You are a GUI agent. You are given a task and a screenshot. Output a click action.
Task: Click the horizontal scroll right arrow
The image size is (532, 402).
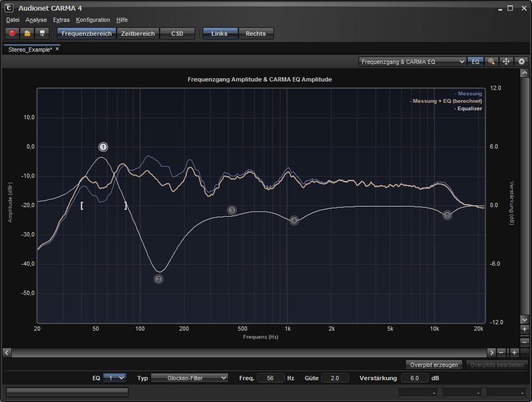(x=491, y=352)
